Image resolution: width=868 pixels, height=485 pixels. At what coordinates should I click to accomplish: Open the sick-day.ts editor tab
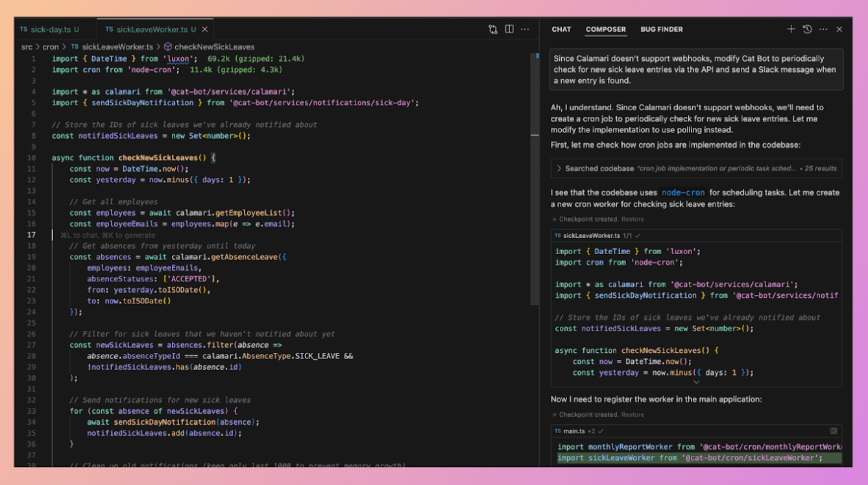click(x=52, y=29)
